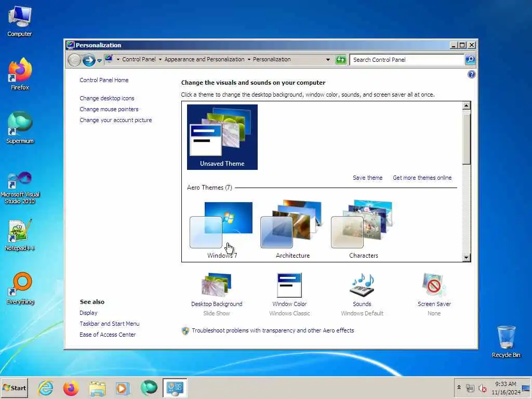Click Change desktop icons link
This screenshot has width=532, height=399.
(x=107, y=98)
